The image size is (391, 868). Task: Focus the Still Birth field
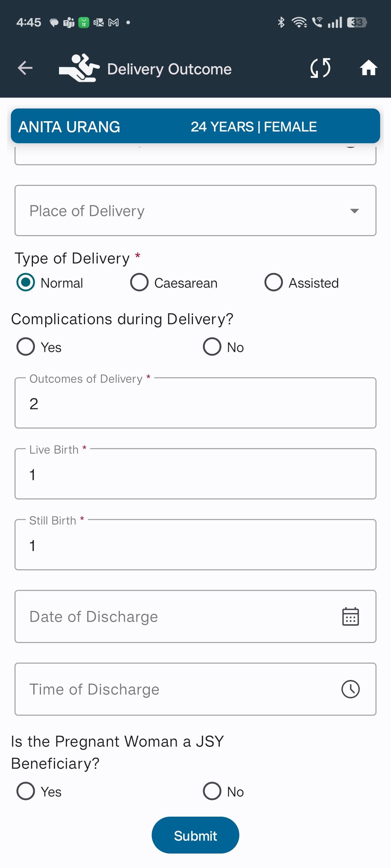click(195, 545)
